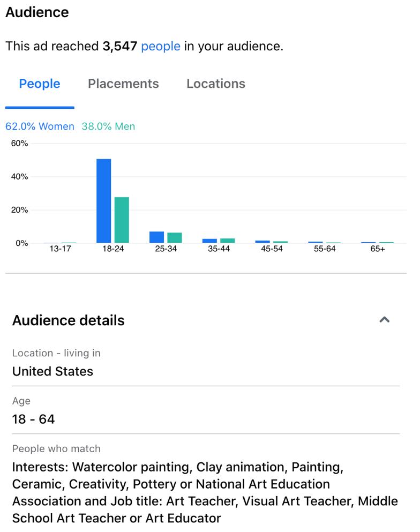Select the People tab

(40, 84)
